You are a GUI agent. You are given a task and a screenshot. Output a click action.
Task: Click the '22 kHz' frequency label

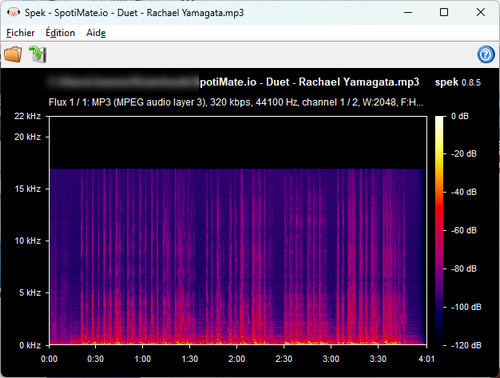coord(27,116)
